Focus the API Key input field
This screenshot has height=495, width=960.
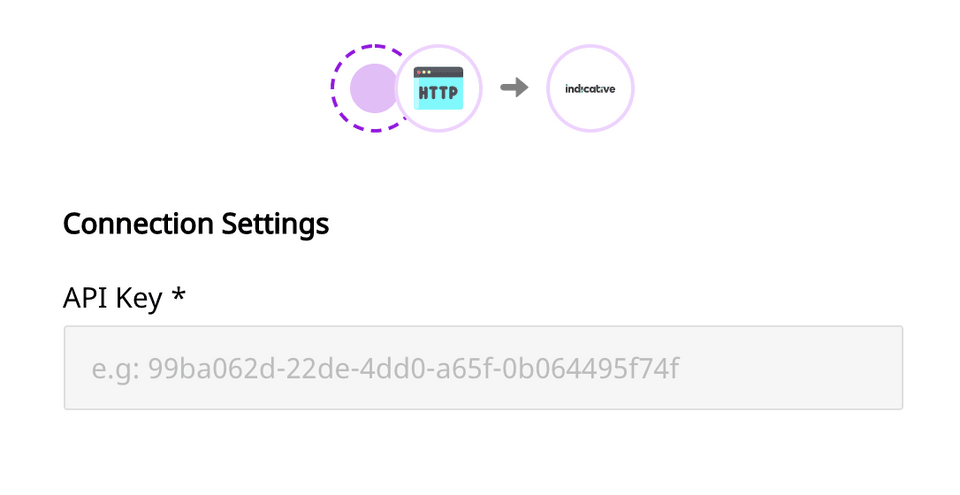[483, 368]
